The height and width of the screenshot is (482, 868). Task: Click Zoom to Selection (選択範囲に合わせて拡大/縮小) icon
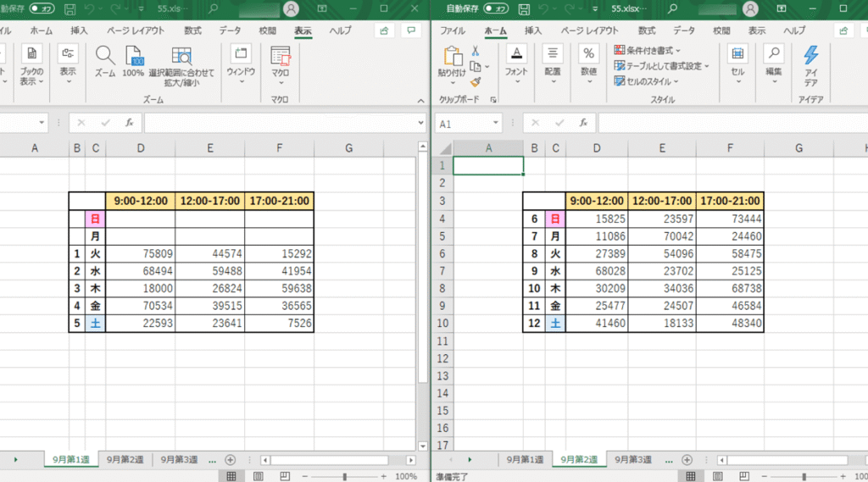(x=181, y=58)
